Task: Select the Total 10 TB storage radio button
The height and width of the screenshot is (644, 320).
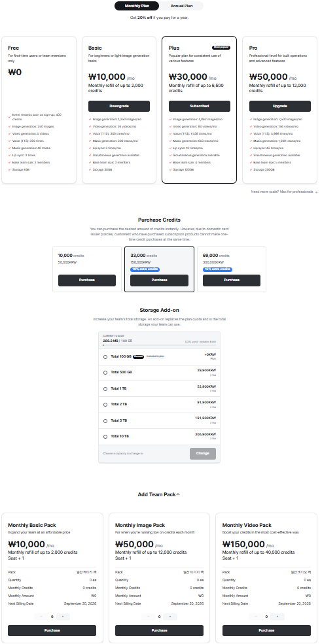Action: point(105,437)
